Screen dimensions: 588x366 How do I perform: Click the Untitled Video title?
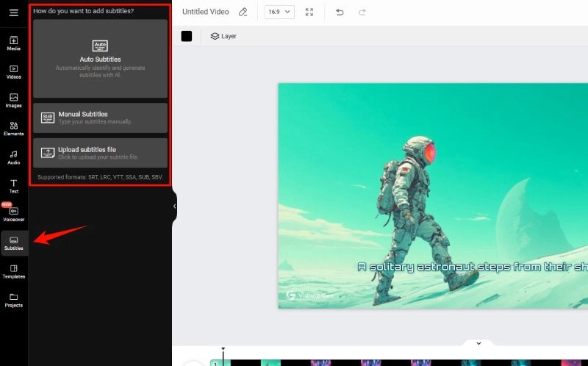[206, 12]
